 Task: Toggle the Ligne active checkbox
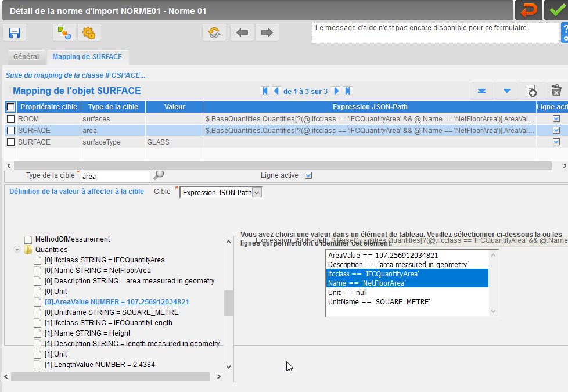coord(308,175)
